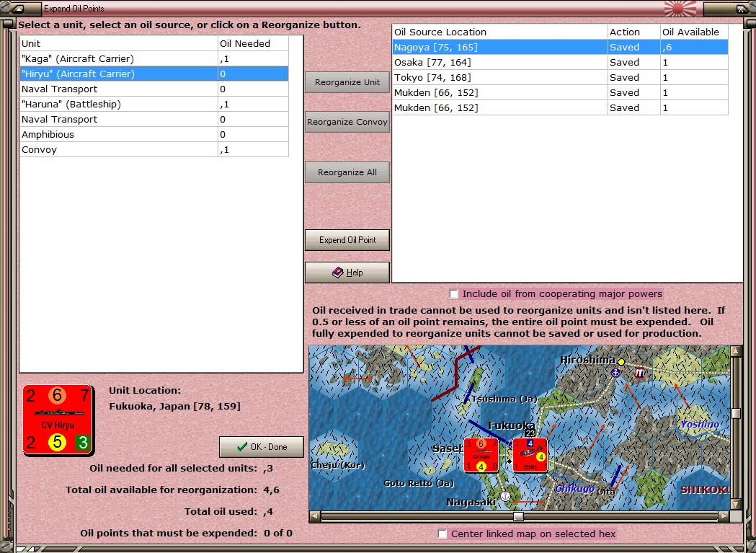
Task: Click the map horizontal scrollbar right arrow
Action: (724, 516)
